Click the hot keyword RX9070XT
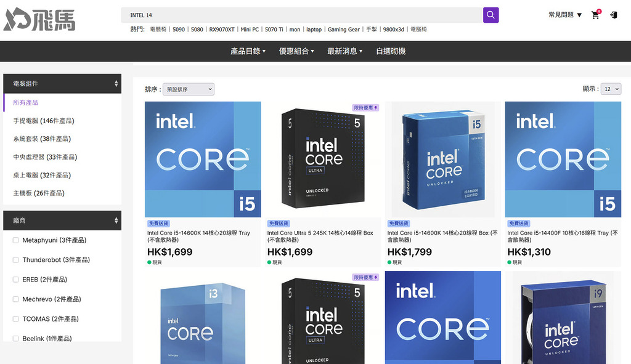631x364 pixels. [222, 30]
